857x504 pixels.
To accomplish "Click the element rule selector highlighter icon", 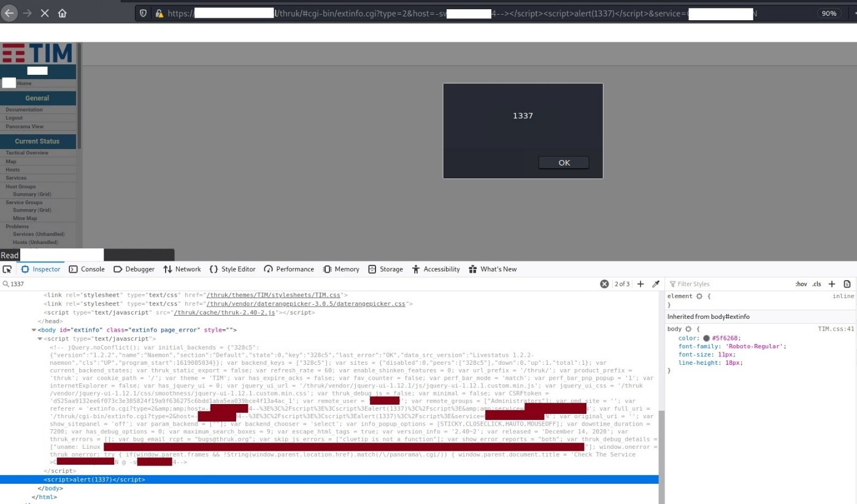I will [x=698, y=296].
